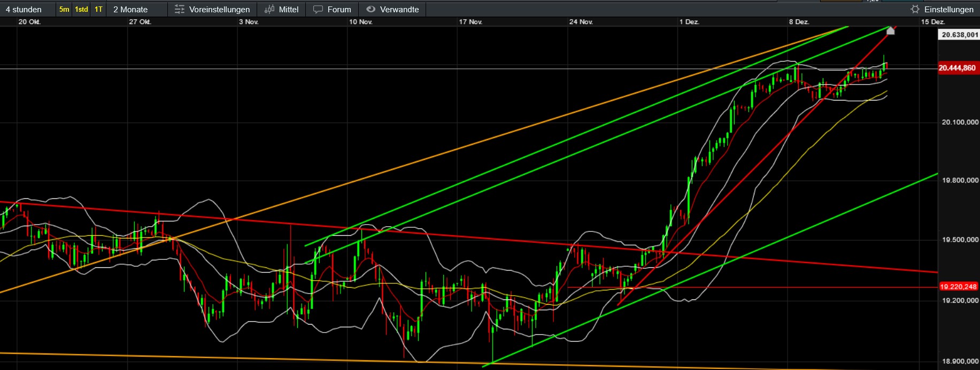The image size is (980, 370).
Task: Open the Verwandte related instruments menu
Action: pyautogui.click(x=399, y=10)
